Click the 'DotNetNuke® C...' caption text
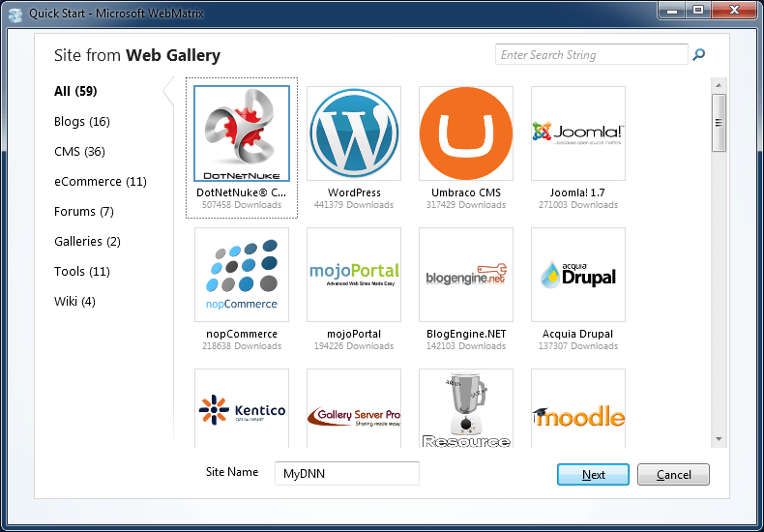The height and width of the screenshot is (532, 764). pyautogui.click(x=241, y=192)
